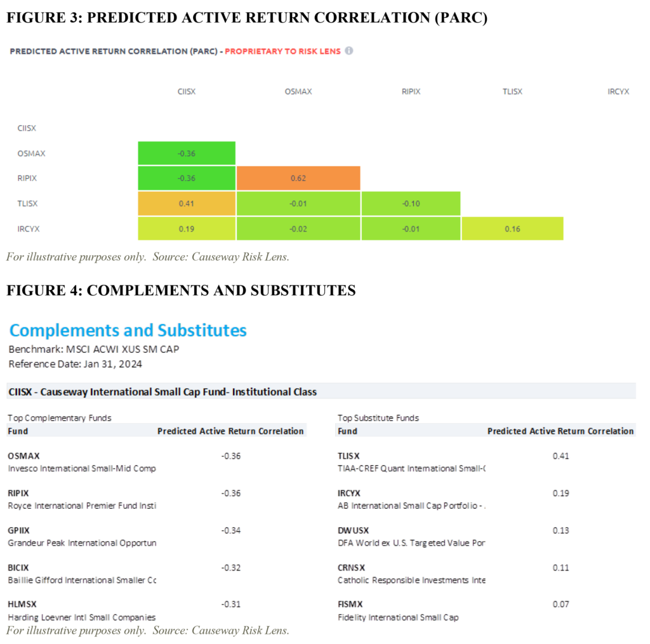The image size is (650, 644).
Task: Click the 0.19 heatmap cell in IRCYX row
Action: 187,229
